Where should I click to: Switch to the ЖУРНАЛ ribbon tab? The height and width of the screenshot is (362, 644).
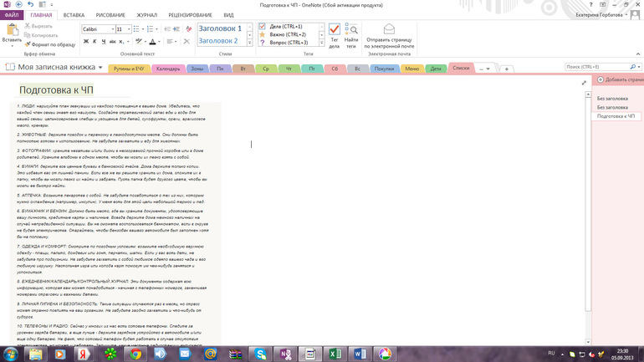pyautogui.click(x=146, y=15)
